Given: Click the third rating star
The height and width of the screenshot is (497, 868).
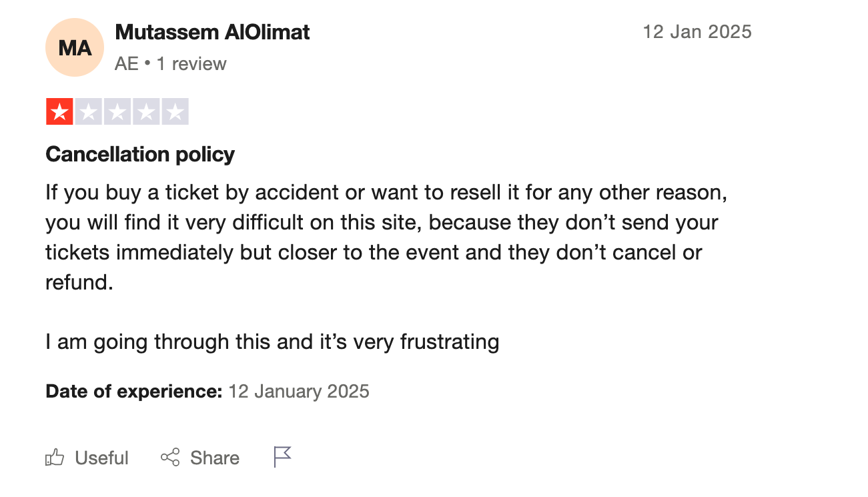Looking at the screenshot, I should pos(117,111).
